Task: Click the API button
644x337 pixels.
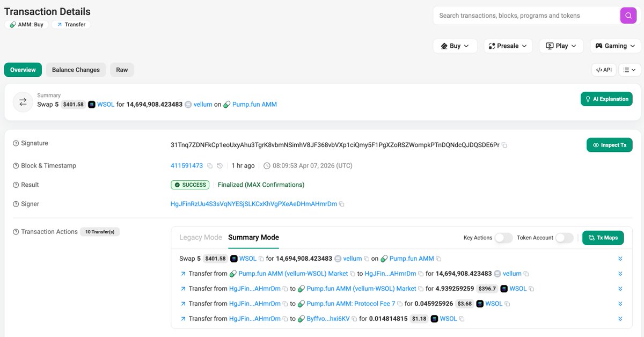Action: click(604, 70)
